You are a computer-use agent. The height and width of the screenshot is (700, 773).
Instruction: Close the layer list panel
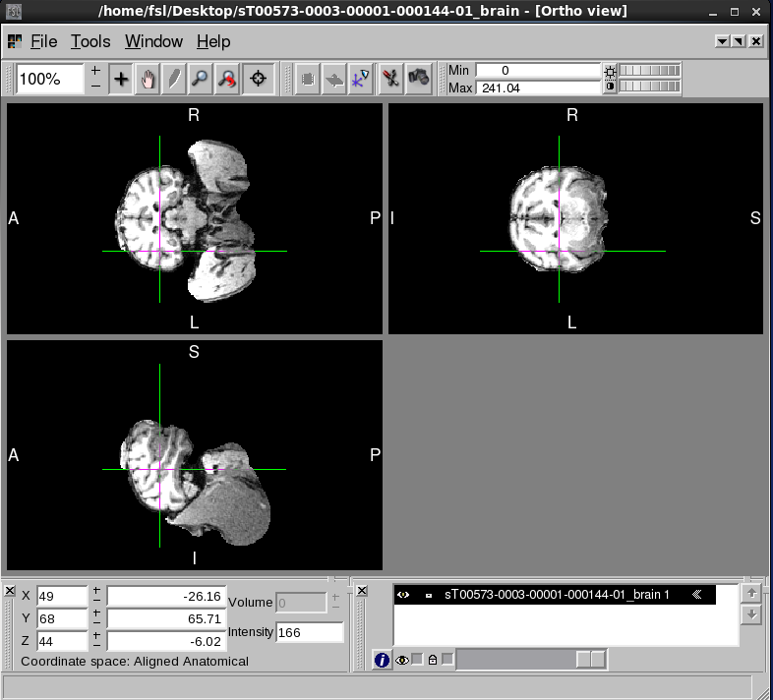[361, 591]
